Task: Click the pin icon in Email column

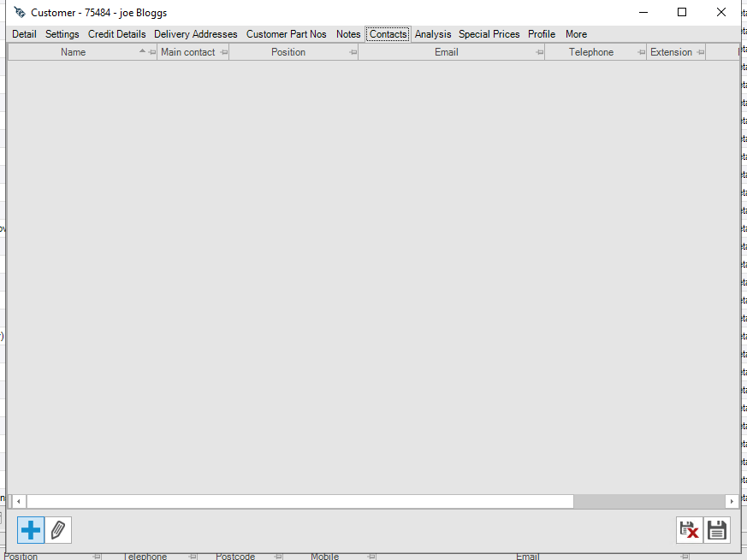Action: [539, 53]
